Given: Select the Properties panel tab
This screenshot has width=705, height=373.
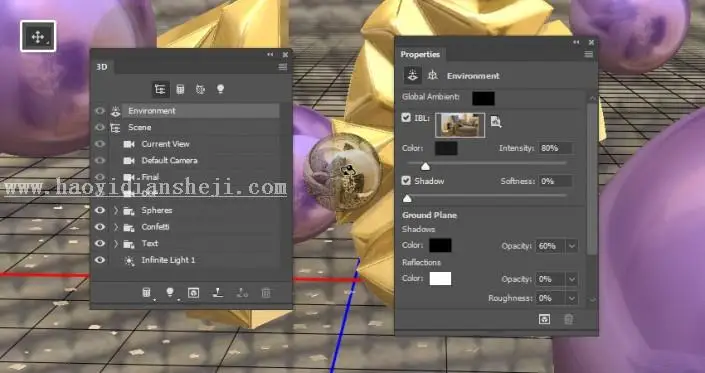Looking at the screenshot, I should 420,54.
